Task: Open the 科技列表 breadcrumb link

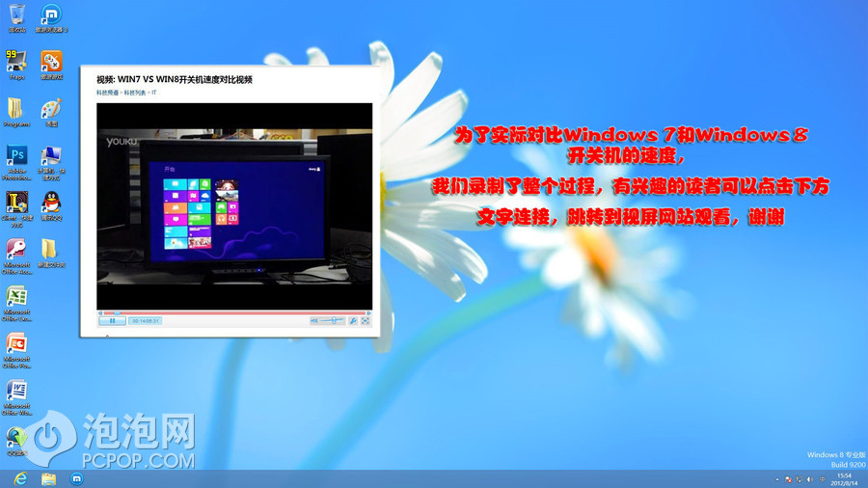Action: (134, 93)
